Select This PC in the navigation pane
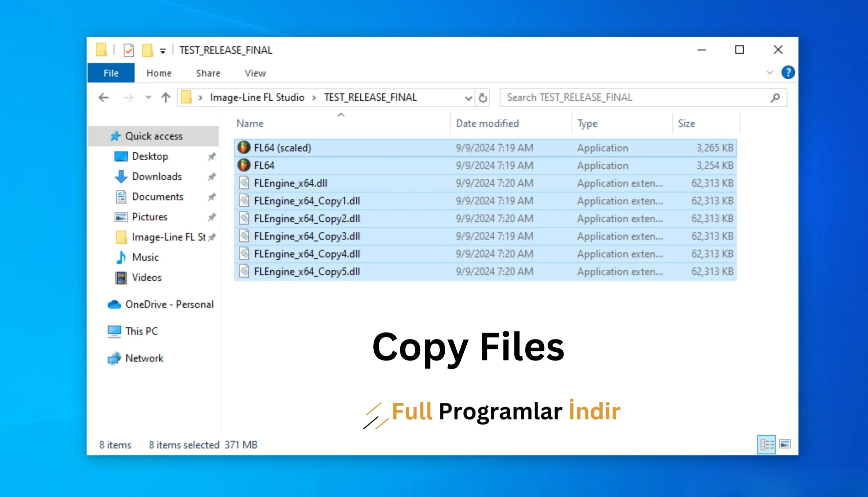868x497 pixels. coord(141,331)
